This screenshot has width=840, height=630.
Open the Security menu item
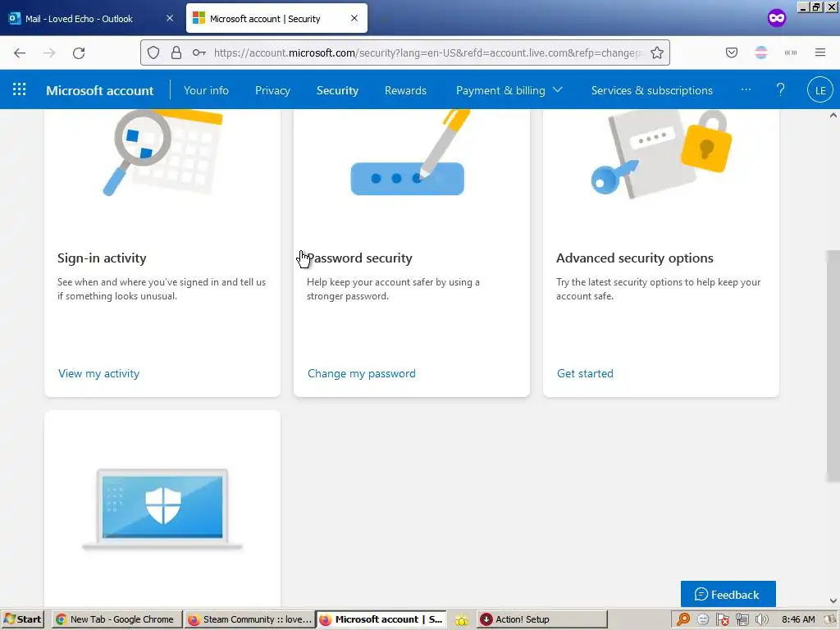click(337, 90)
